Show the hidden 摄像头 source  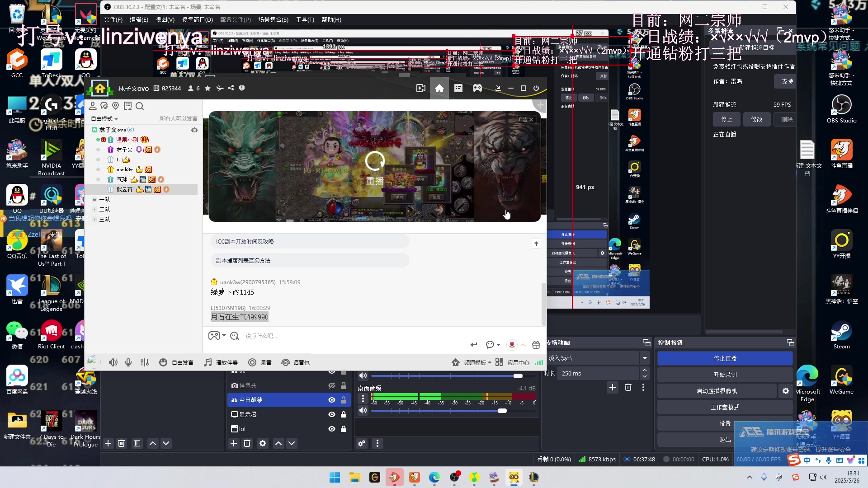click(x=332, y=385)
